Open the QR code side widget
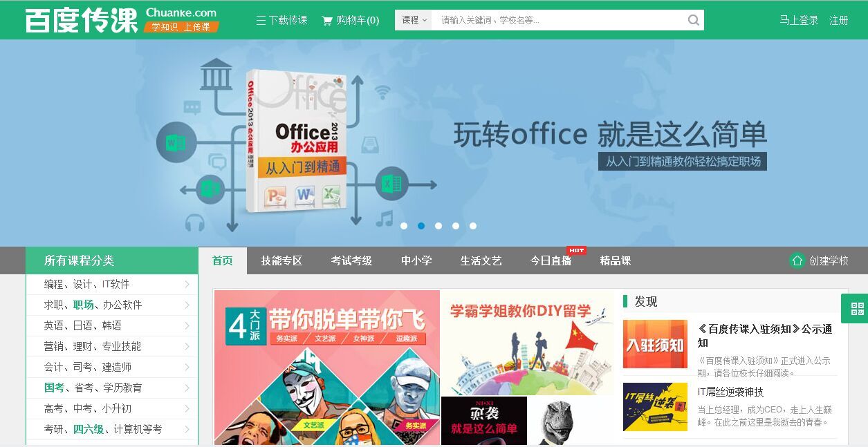Image resolution: width=868 pixels, height=447 pixels. coord(857,308)
